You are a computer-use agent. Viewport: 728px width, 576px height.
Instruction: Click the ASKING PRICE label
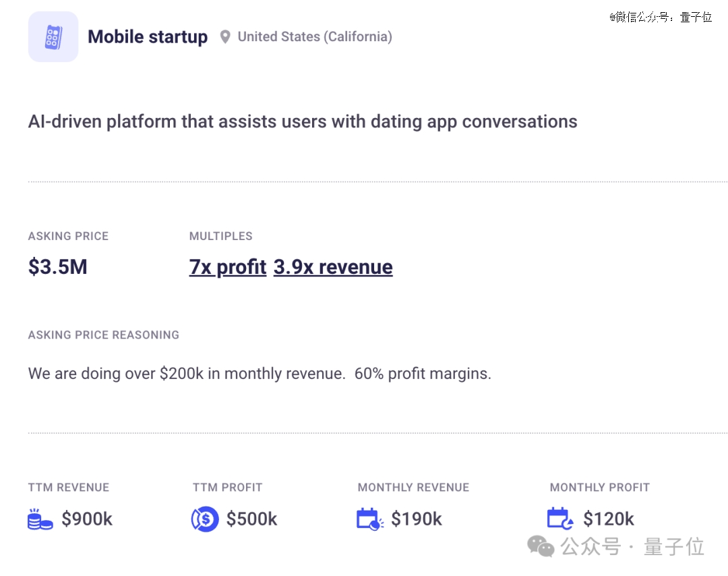68,236
